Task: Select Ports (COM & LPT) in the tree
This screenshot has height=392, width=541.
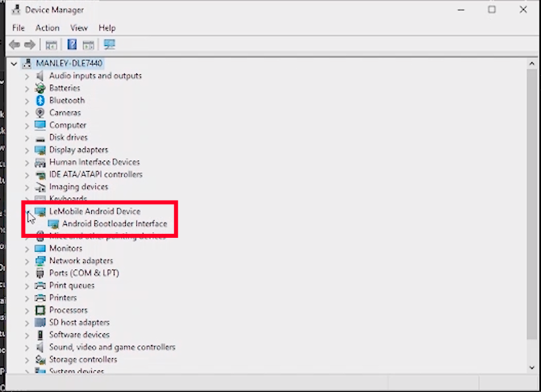Action: pyautogui.click(x=85, y=273)
